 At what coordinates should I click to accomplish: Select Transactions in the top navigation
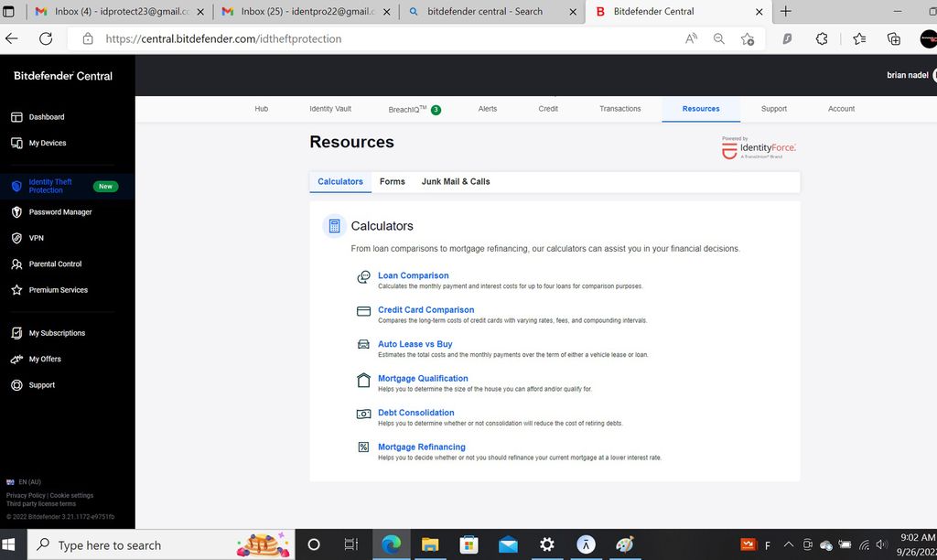(619, 108)
